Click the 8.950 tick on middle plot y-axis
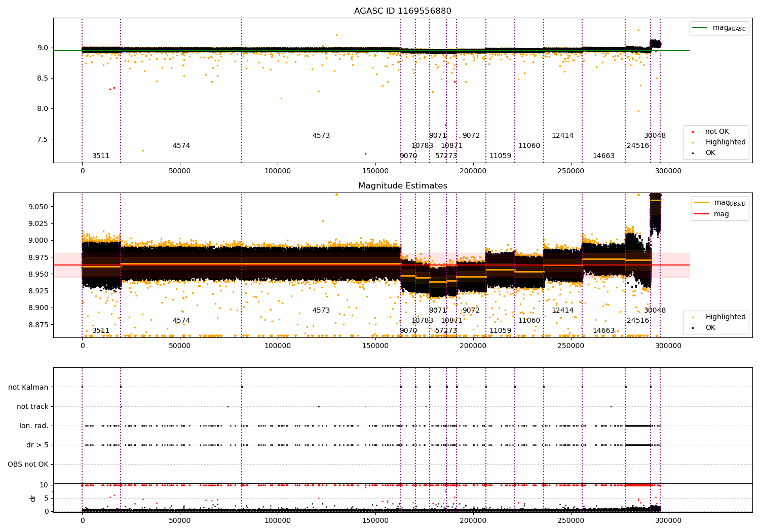This screenshot has height=532, width=760. click(x=39, y=274)
